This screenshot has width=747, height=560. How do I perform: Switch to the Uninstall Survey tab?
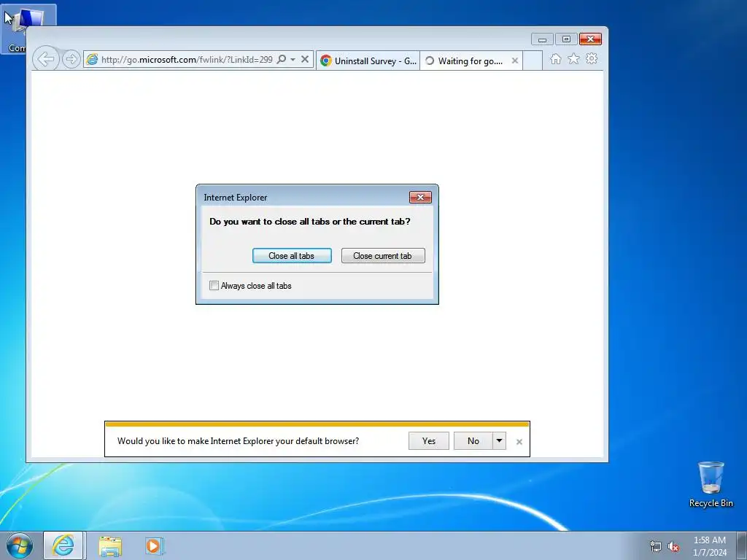point(368,61)
